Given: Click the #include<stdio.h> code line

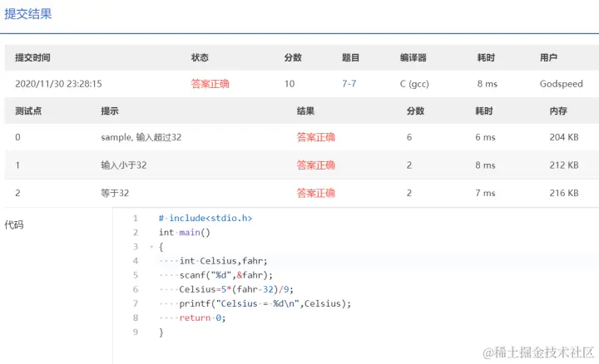Looking at the screenshot, I should (x=205, y=219).
